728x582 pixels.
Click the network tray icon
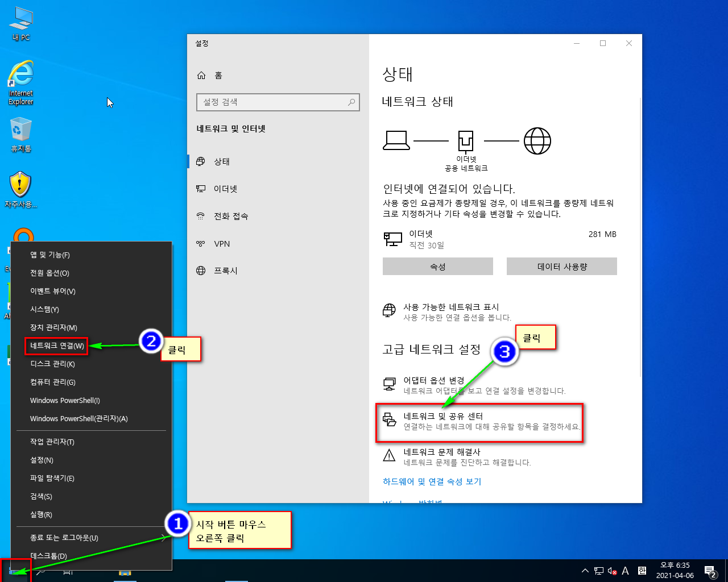click(599, 571)
